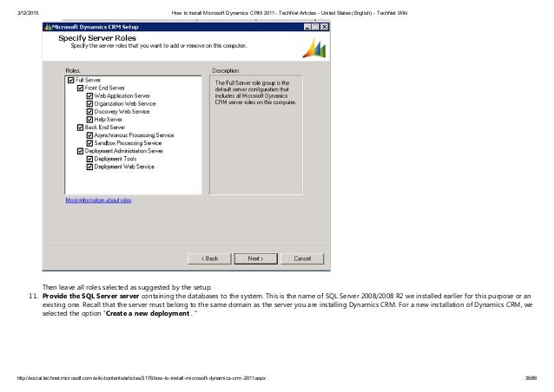The image size is (554, 392).
Task: Select the Discovery Web Service label
Action: pos(122,112)
